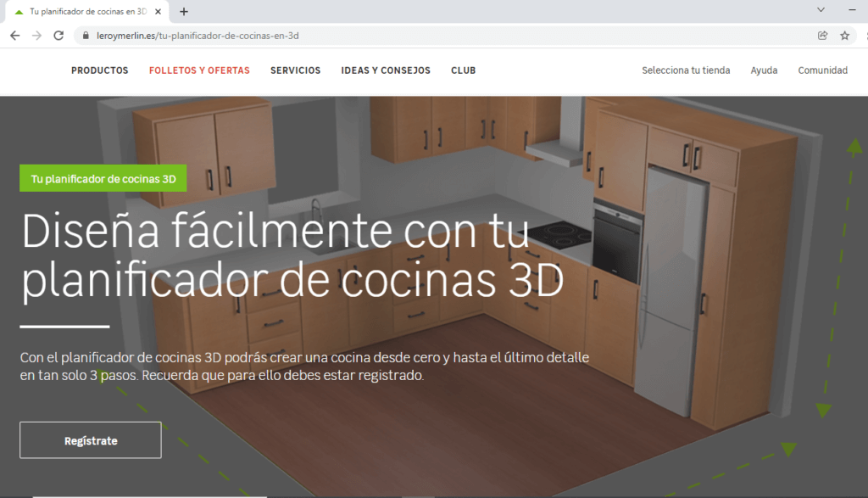This screenshot has height=498, width=868.
Task: Reload the current page
Action: point(58,36)
